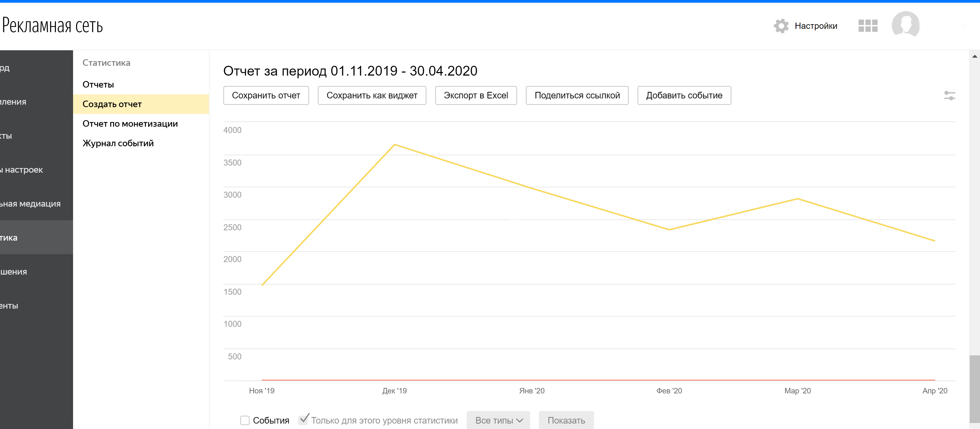Select 'Создать отчет' in sidebar

tap(112, 104)
